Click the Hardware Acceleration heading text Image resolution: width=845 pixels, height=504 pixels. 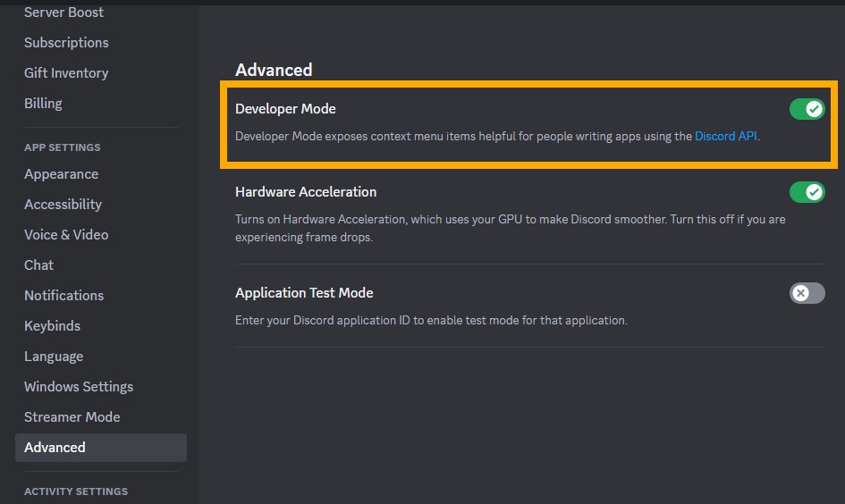306,192
